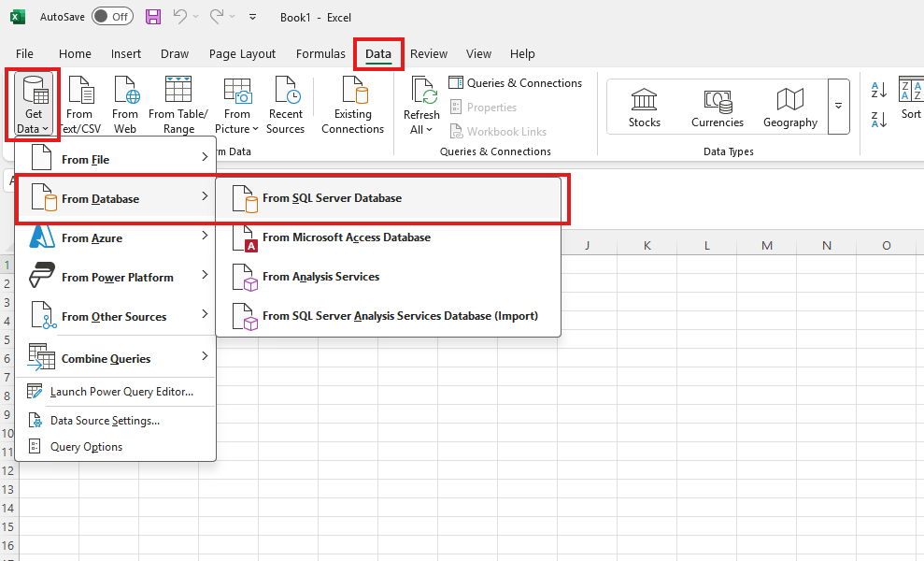Click From Web import icon
The height and width of the screenshot is (561, 924).
[x=125, y=105]
